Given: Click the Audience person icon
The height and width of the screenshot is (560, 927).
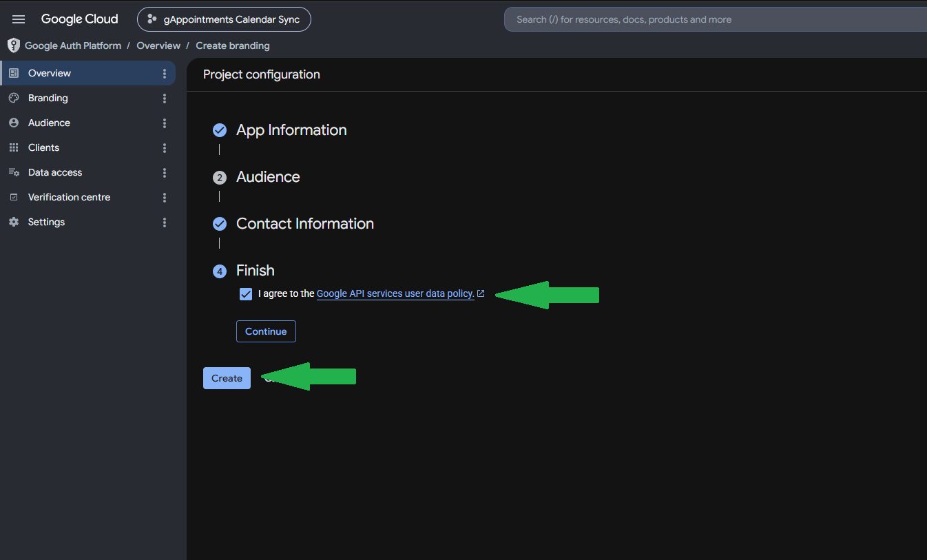Looking at the screenshot, I should (14, 123).
